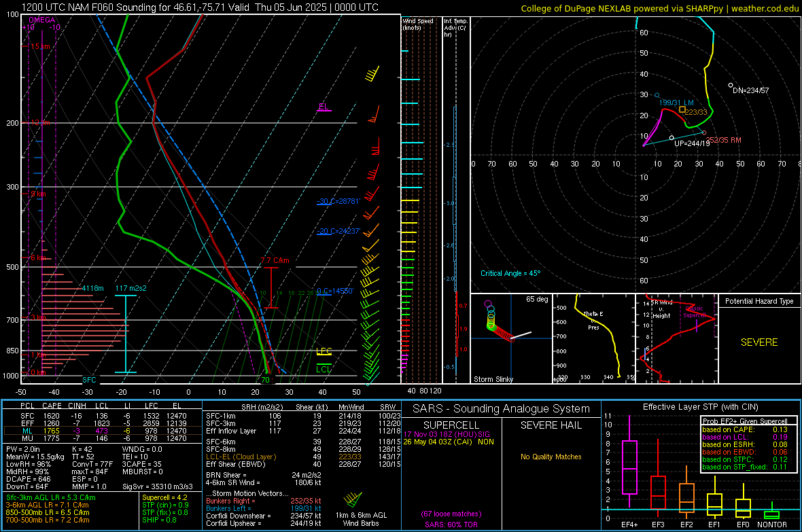
Task: Click the orange 'LCL-EL (Cloud Layer)' row
Action: pyautogui.click(x=304, y=457)
